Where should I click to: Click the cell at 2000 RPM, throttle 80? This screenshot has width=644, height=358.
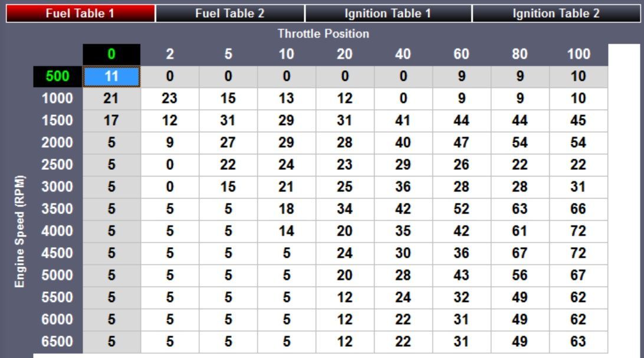520,143
